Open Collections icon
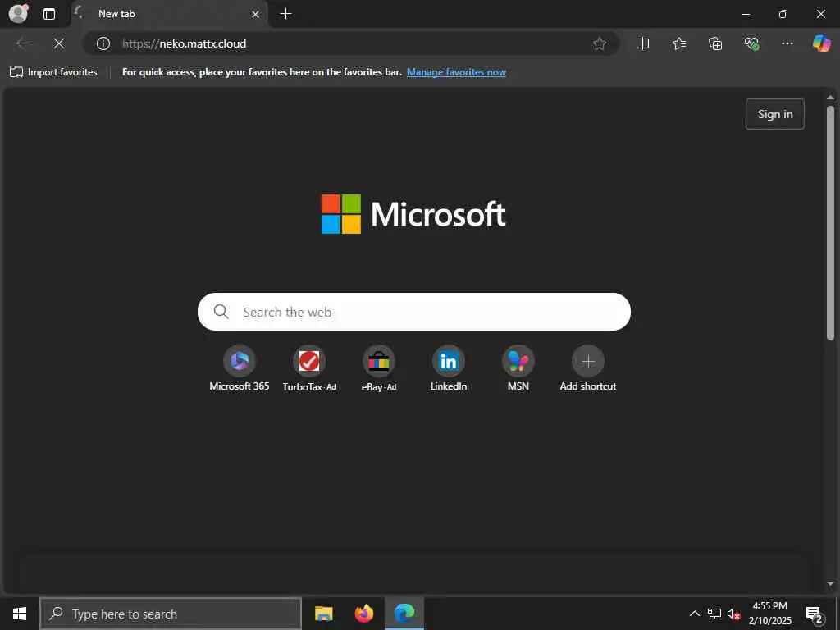 [x=715, y=43]
